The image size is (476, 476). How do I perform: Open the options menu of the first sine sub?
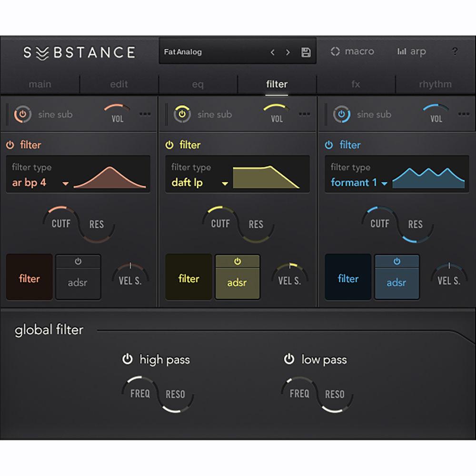(x=146, y=114)
